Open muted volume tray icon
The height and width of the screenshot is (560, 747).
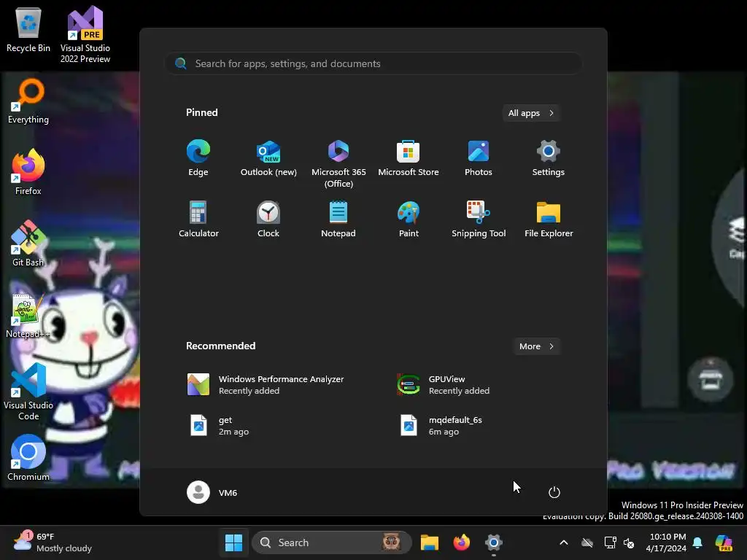(630, 542)
